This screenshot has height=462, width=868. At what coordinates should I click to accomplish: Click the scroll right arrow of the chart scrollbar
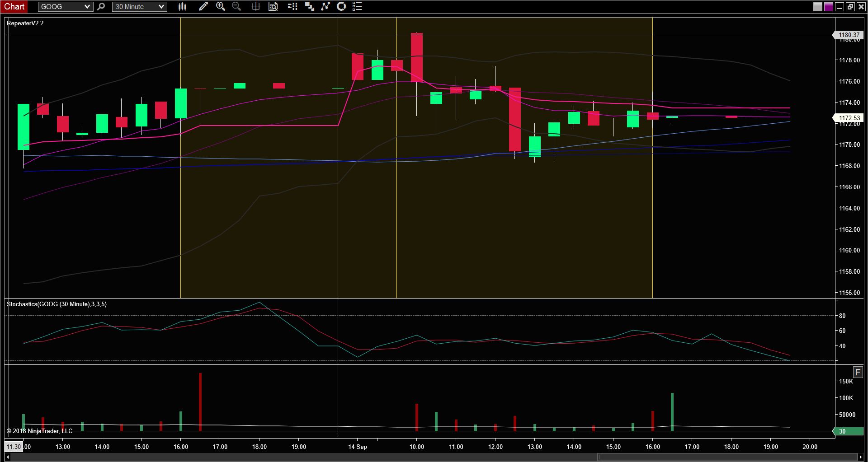tap(861, 457)
